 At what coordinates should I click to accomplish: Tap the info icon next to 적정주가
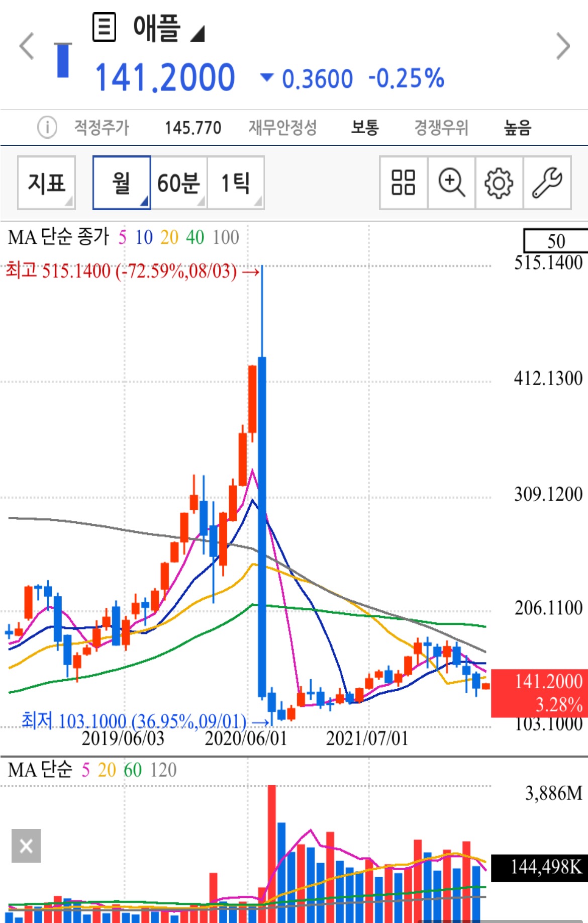[47, 127]
